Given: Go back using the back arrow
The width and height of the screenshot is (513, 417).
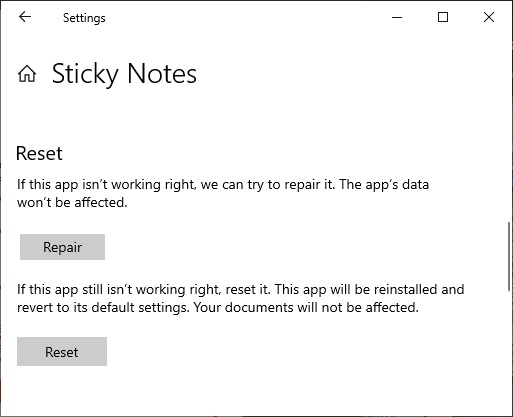Looking at the screenshot, I should tap(25, 17).
